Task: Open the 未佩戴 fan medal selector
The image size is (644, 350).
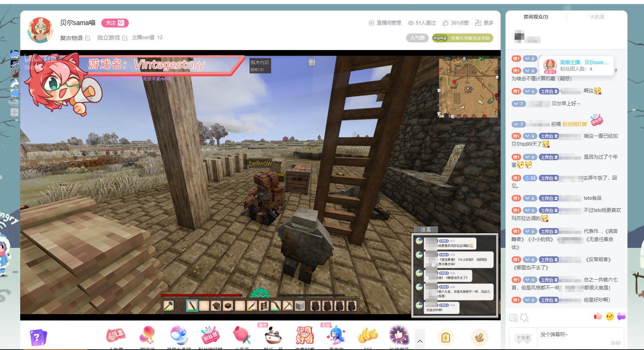Action: (523, 338)
